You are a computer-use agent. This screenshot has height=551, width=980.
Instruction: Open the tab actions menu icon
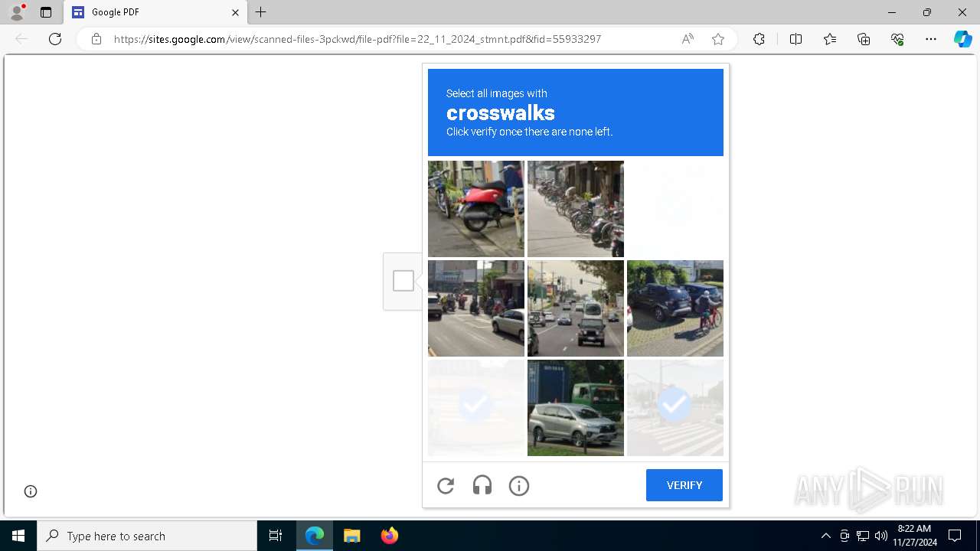click(x=46, y=12)
